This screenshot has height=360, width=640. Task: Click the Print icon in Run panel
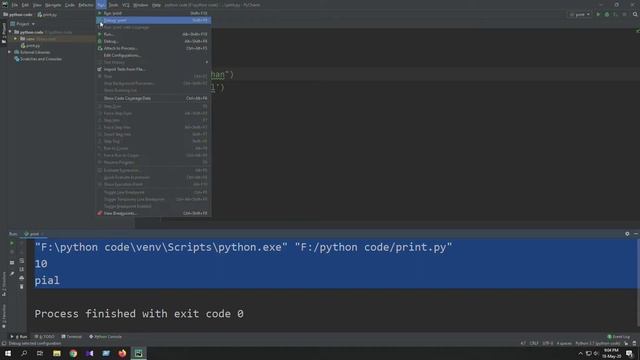pyautogui.click(x=22, y=278)
